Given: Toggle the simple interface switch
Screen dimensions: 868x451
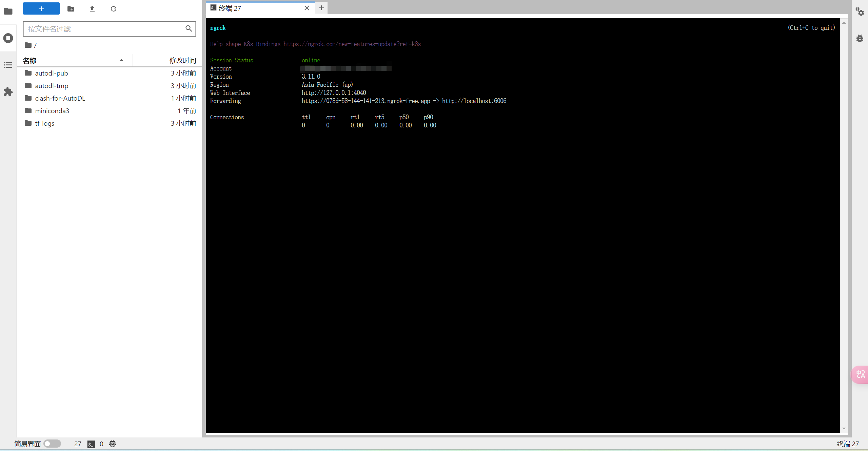Looking at the screenshot, I should point(52,444).
